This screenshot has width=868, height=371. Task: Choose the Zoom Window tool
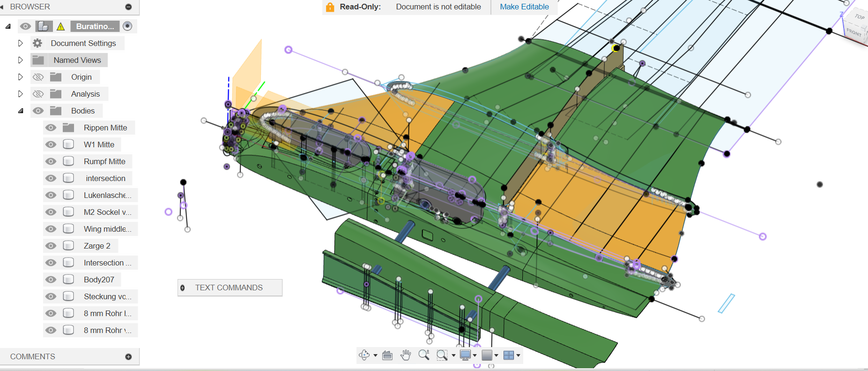442,355
